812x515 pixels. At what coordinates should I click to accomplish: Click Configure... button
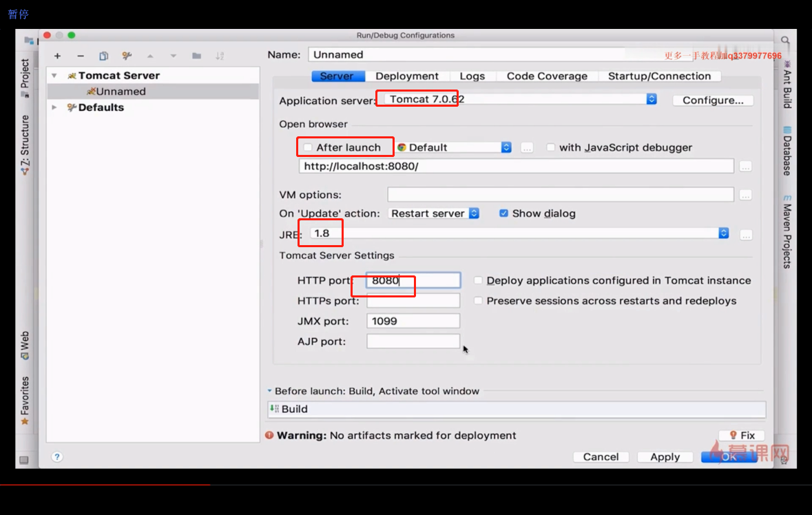[713, 101]
